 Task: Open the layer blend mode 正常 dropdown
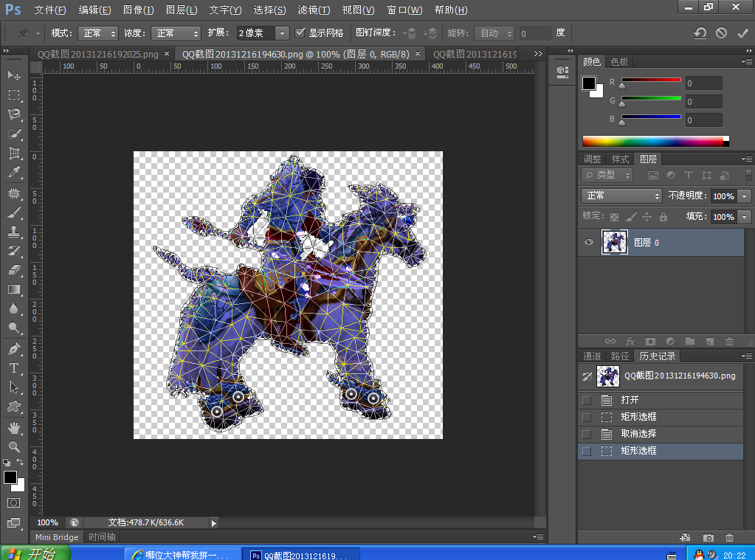click(x=621, y=196)
